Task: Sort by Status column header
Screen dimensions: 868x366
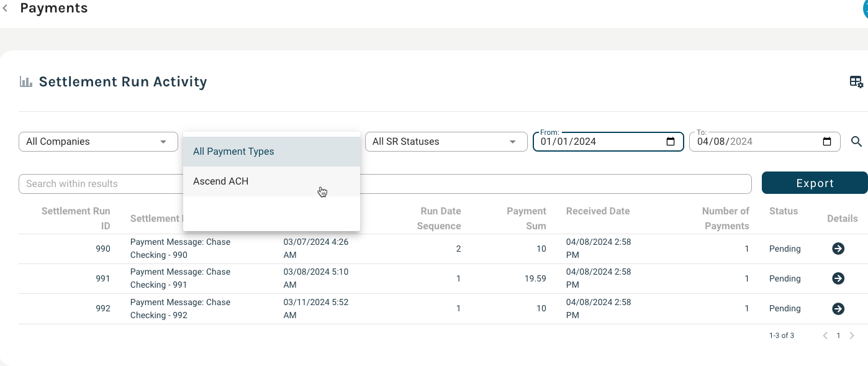Action: coord(783,211)
